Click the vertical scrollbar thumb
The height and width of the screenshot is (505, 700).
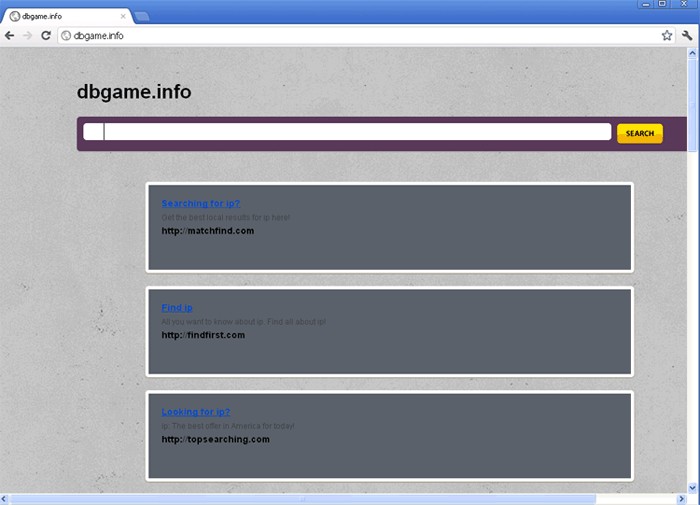(x=693, y=100)
